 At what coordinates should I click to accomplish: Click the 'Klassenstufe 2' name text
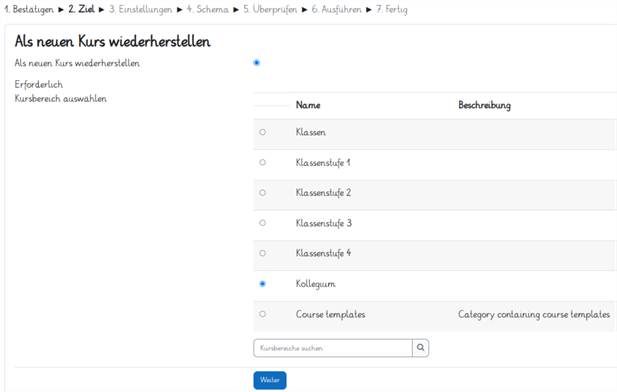(x=323, y=193)
